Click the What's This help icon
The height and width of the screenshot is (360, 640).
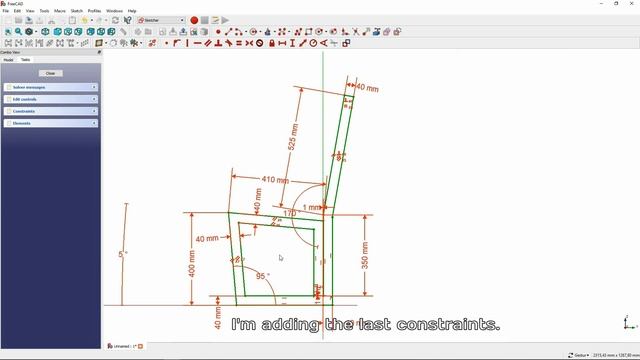[x=128, y=20]
